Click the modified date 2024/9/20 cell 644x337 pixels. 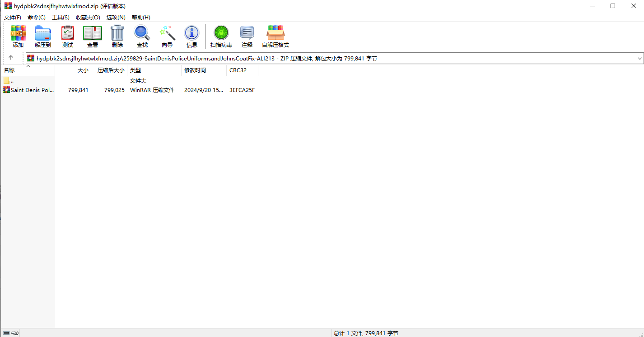click(204, 90)
